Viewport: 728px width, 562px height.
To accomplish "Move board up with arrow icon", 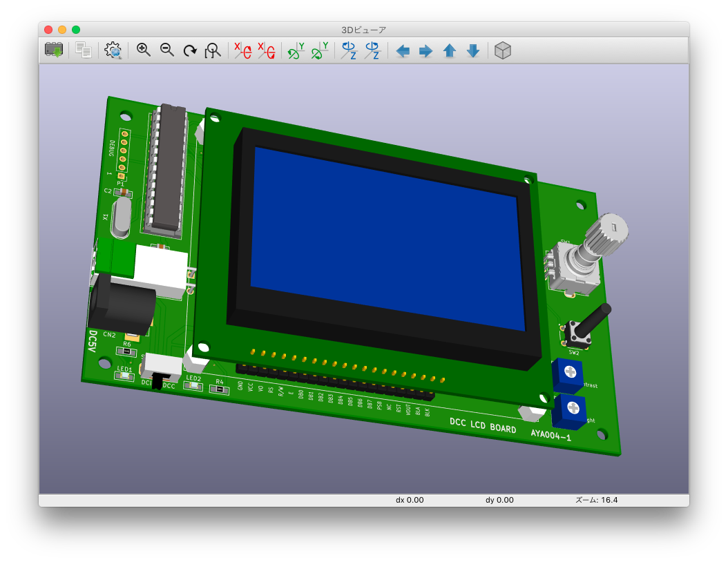I will click(449, 50).
